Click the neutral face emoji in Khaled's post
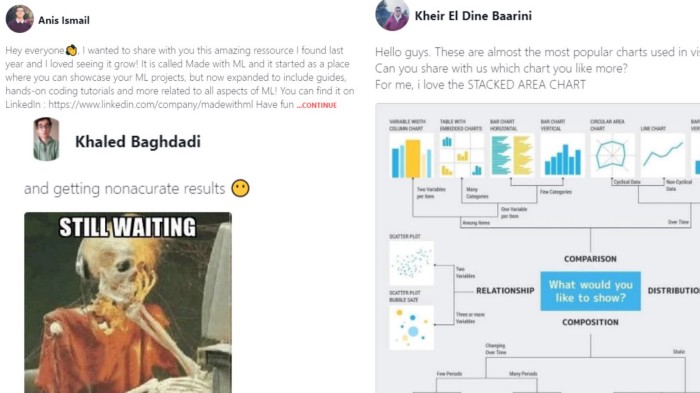The width and height of the screenshot is (700, 393). [240, 188]
